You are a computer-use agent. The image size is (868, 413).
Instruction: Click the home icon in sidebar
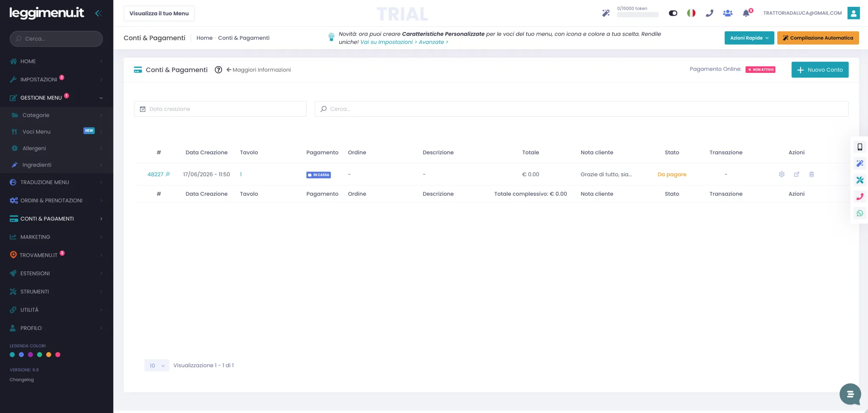coord(13,61)
